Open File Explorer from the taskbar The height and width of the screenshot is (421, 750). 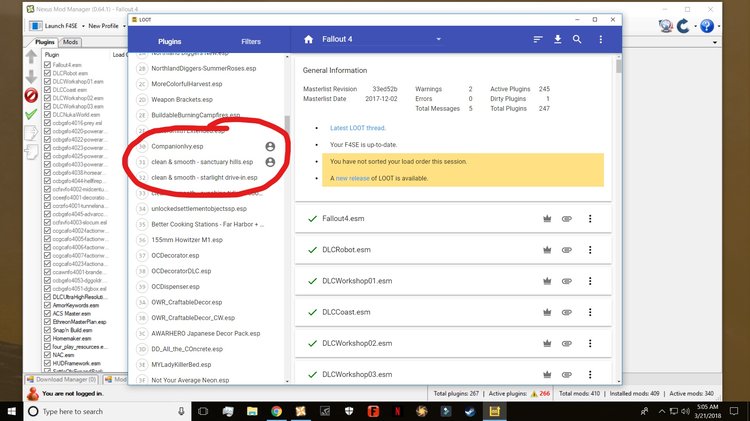252,411
